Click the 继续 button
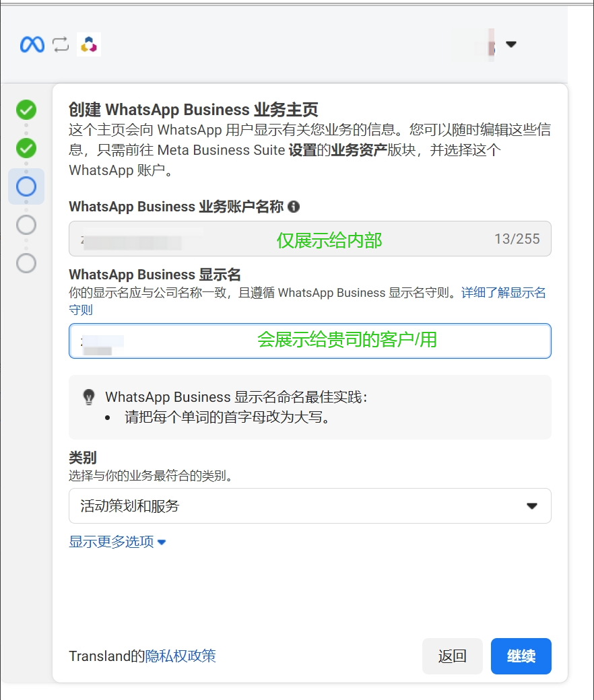The image size is (594, 700). (x=521, y=656)
